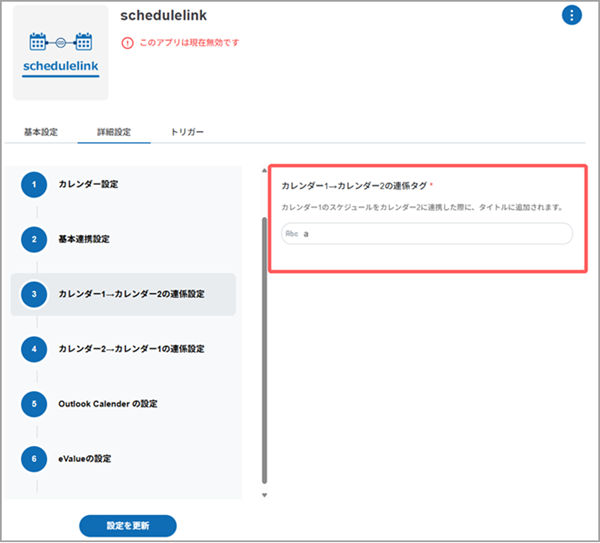Click the step list scrollbar down arrow
The image size is (600, 543).
pyautogui.click(x=265, y=494)
